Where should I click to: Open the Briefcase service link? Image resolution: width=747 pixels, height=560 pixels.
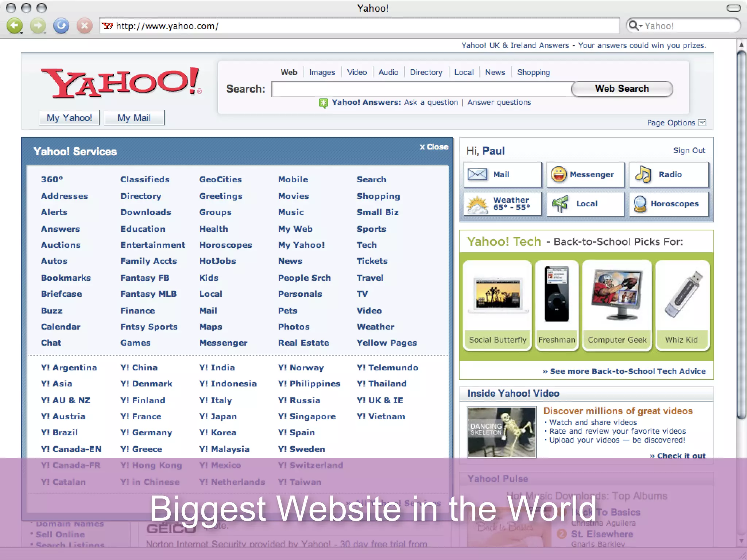[61, 294]
